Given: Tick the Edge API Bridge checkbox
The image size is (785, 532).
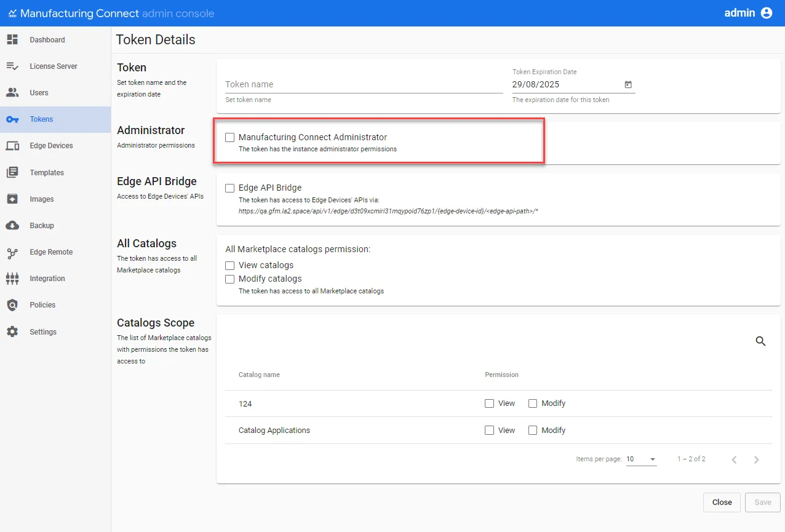Looking at the screenshot, I should click(x=230, y=188).
